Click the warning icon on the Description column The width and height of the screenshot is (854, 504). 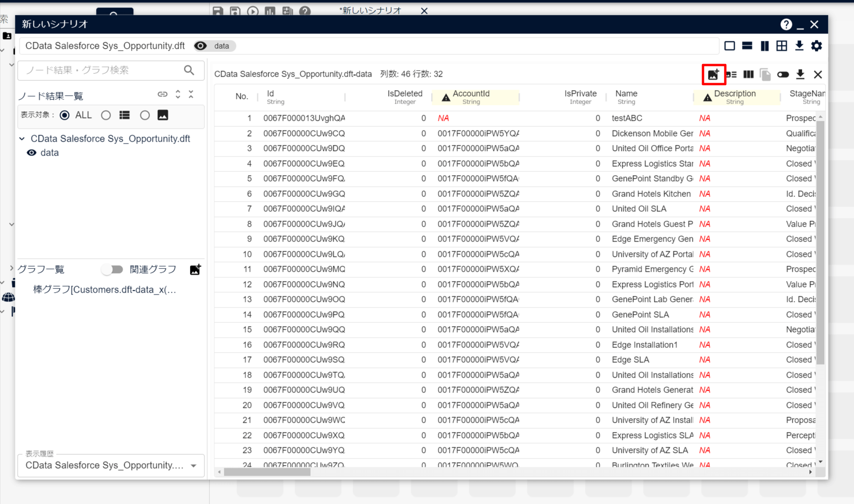click(x=707, y=98)
